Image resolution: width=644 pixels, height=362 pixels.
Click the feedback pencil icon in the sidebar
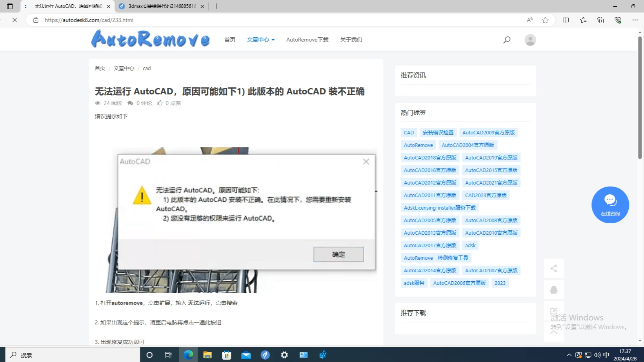(x=554, y=311)
